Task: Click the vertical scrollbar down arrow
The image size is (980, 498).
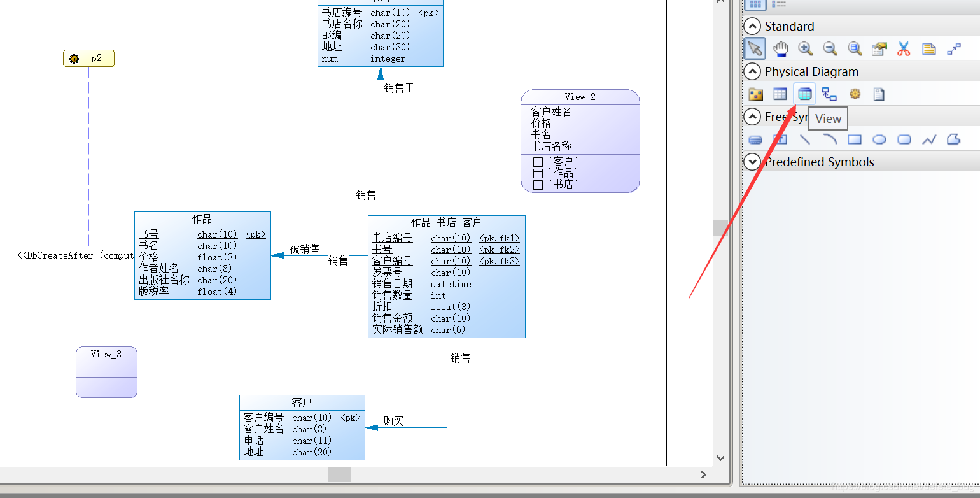Action: [x=720, y=457]
